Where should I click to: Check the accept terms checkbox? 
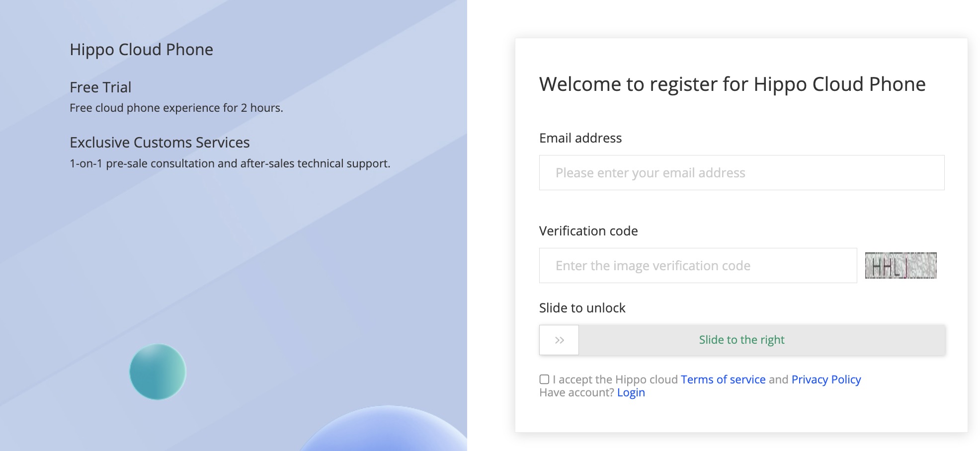click(x=545, y=379)
